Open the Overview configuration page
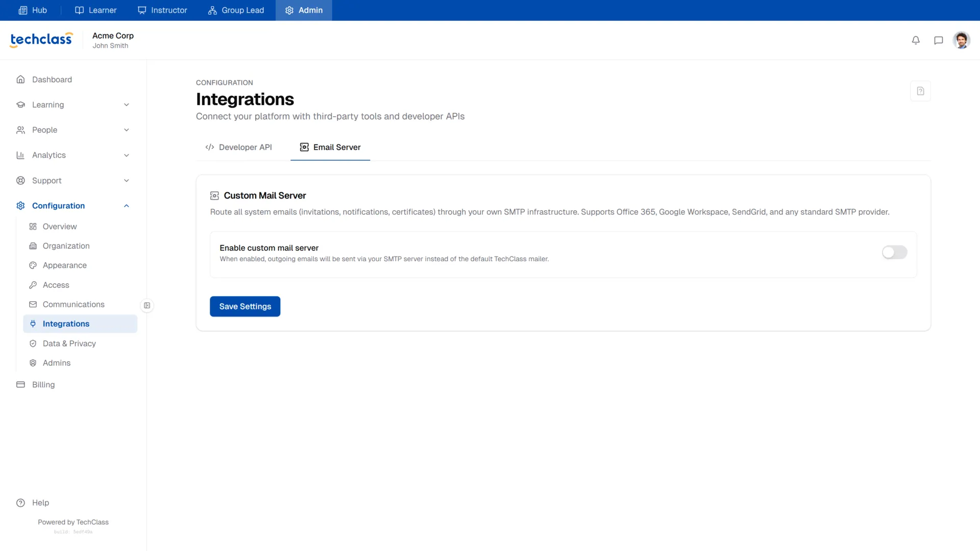Viewport: 980px width, 551px height. pyautogui.click(x=80, y=227)
